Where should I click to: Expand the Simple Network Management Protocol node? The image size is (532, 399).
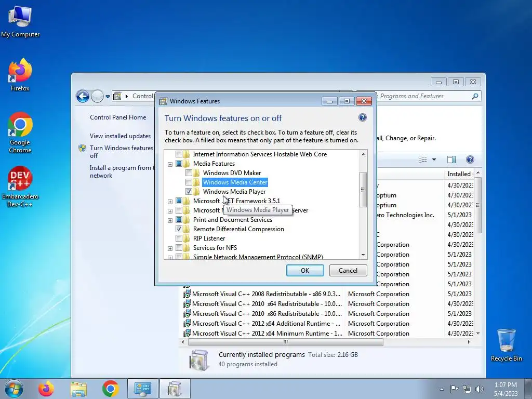point(170,258)
